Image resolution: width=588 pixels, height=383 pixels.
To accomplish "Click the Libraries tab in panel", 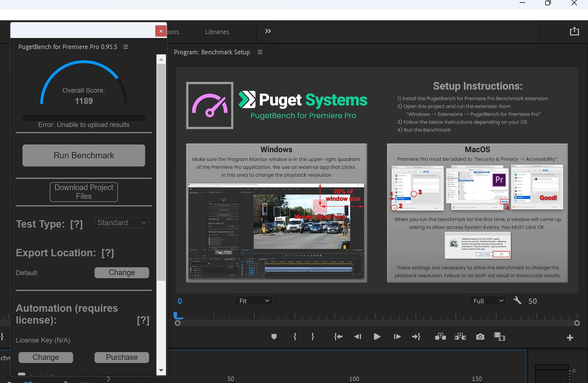I will click(217, 31).
